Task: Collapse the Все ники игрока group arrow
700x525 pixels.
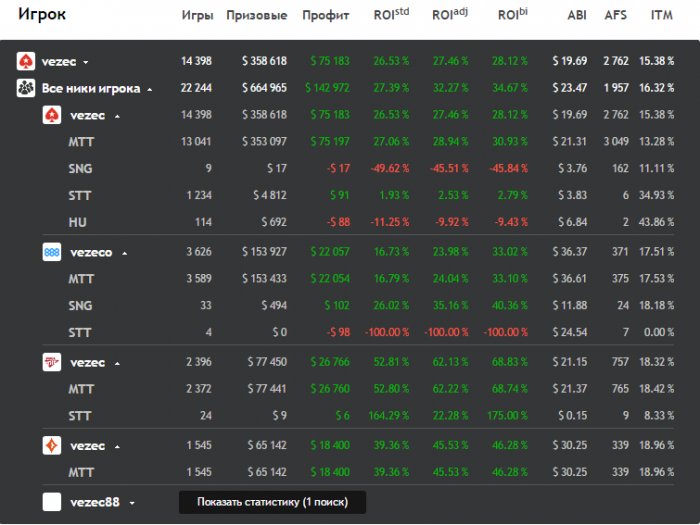Action: pyautogui.click(x=150, y=89)
